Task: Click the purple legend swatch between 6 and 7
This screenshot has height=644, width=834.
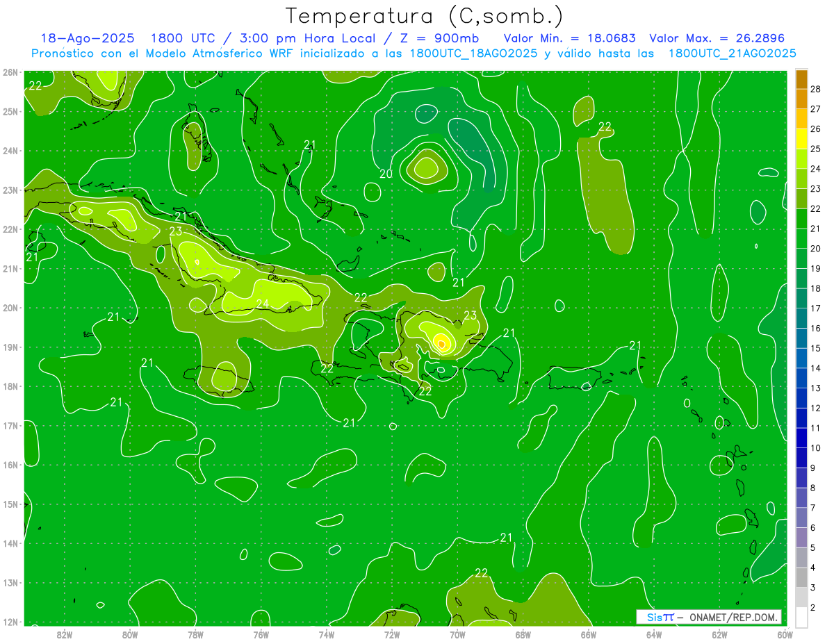Action: [x=801, y=518]
